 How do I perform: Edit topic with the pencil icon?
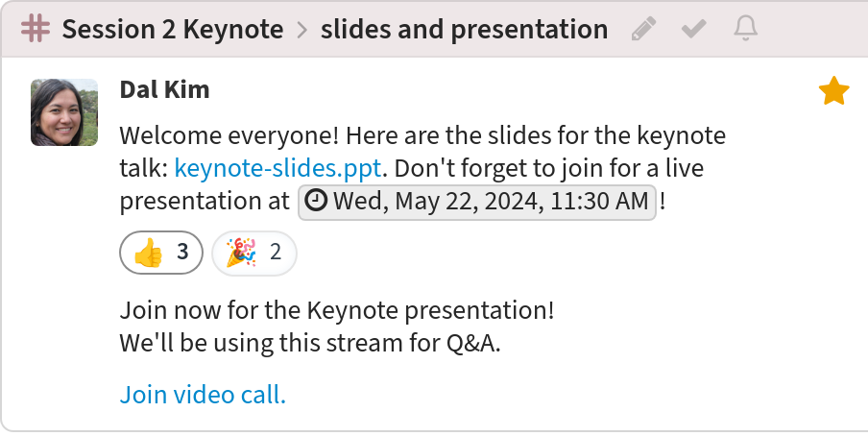(644, 29)
